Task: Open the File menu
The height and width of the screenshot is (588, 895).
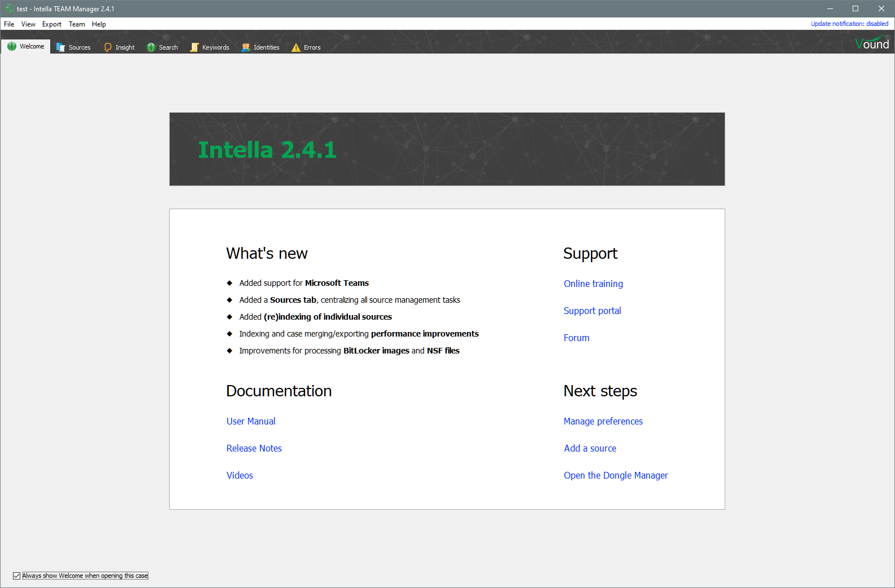Action: point(9,24)
